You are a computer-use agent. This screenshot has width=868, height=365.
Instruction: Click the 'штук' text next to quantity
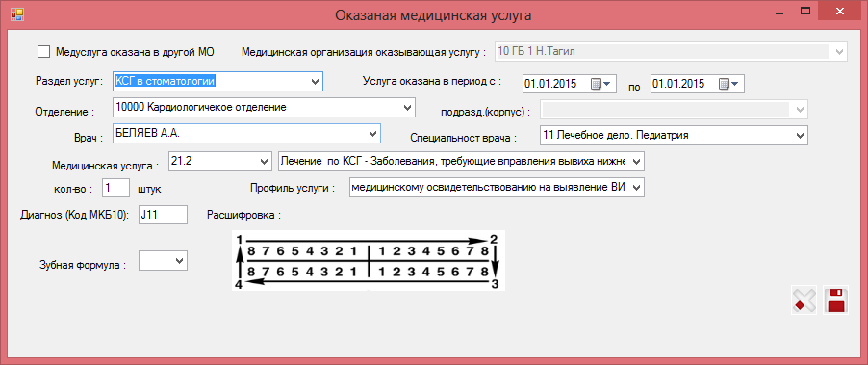[x=149, y=189]
